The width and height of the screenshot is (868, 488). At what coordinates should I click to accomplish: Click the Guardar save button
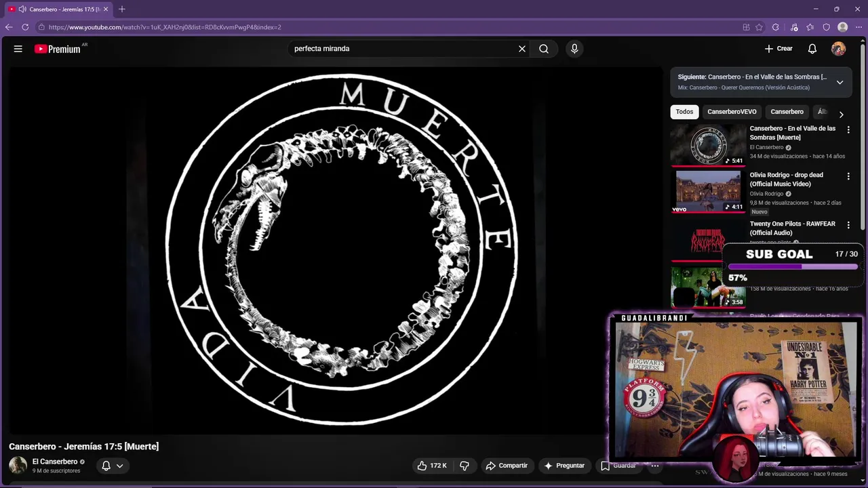[x=618, y=466]
